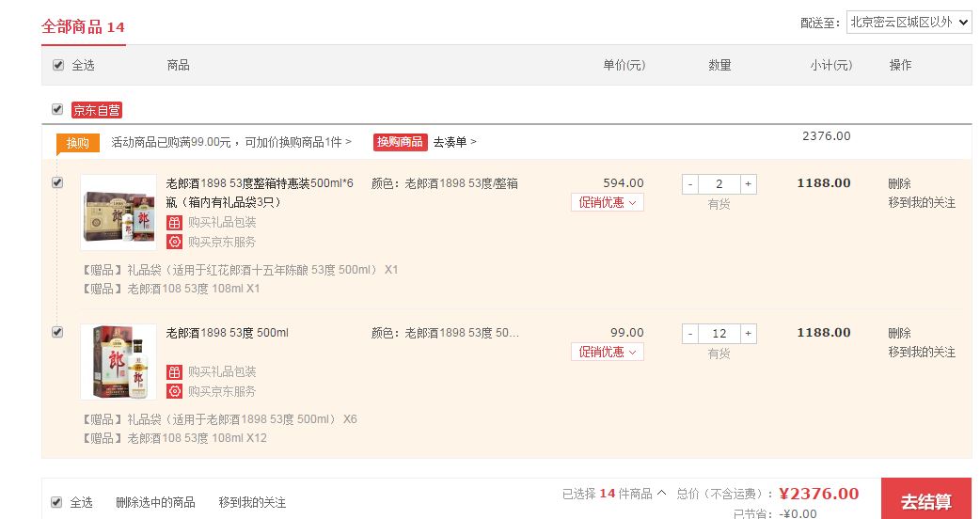Open the 配送至 delivery region dropdown
This screenshot has width=980, height=519.
point(909,23)
